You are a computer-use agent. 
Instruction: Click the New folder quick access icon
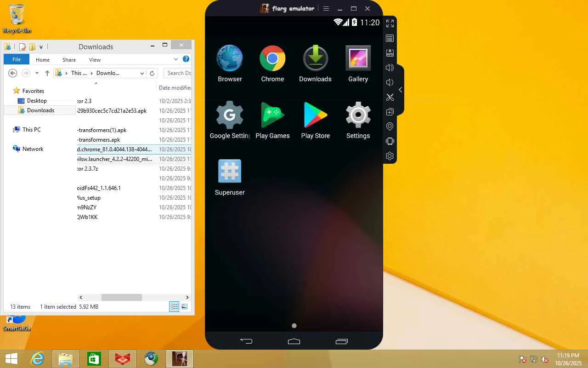(x=32, y=46)
